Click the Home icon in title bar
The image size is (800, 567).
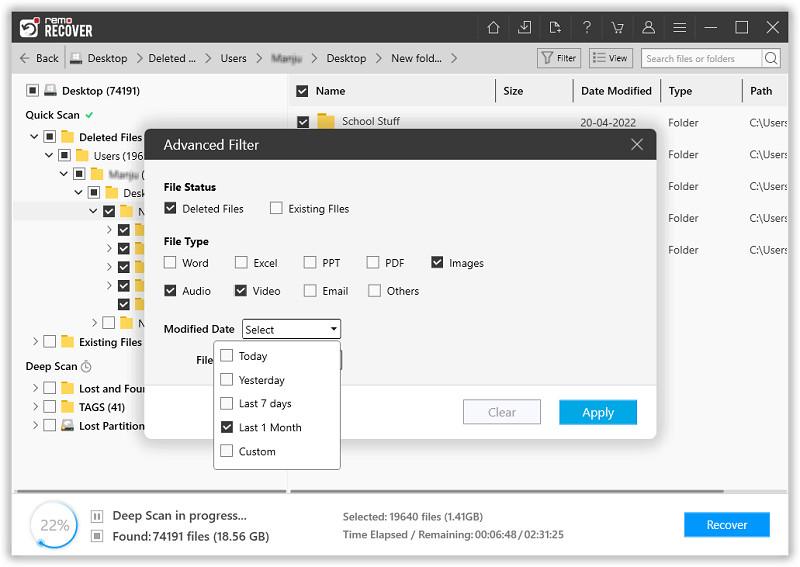pos(493,27)
